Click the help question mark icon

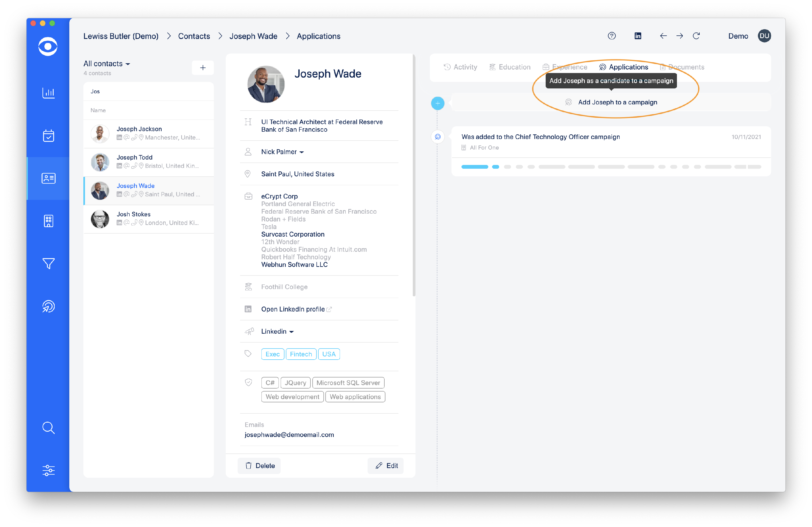611,36
